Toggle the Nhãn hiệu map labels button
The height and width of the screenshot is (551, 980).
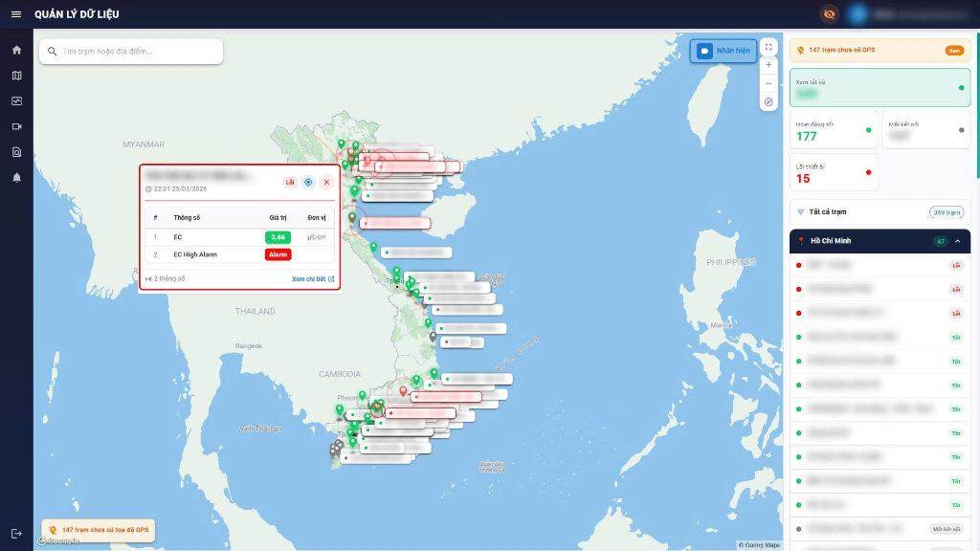724,51
